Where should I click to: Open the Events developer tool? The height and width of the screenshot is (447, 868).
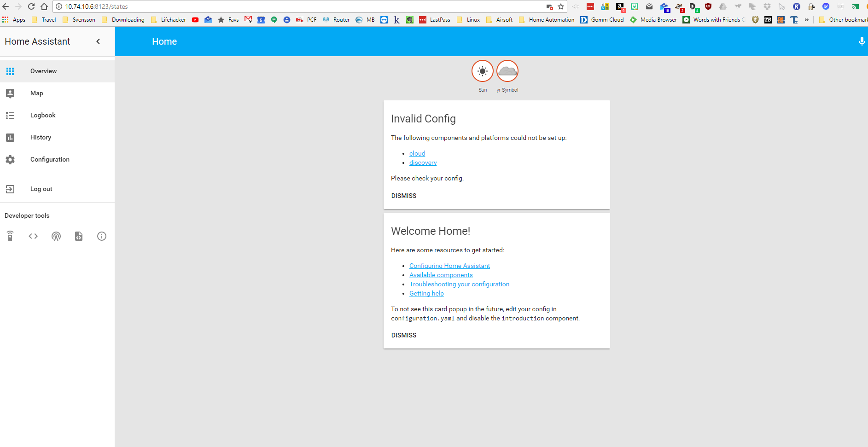[56, 236]
